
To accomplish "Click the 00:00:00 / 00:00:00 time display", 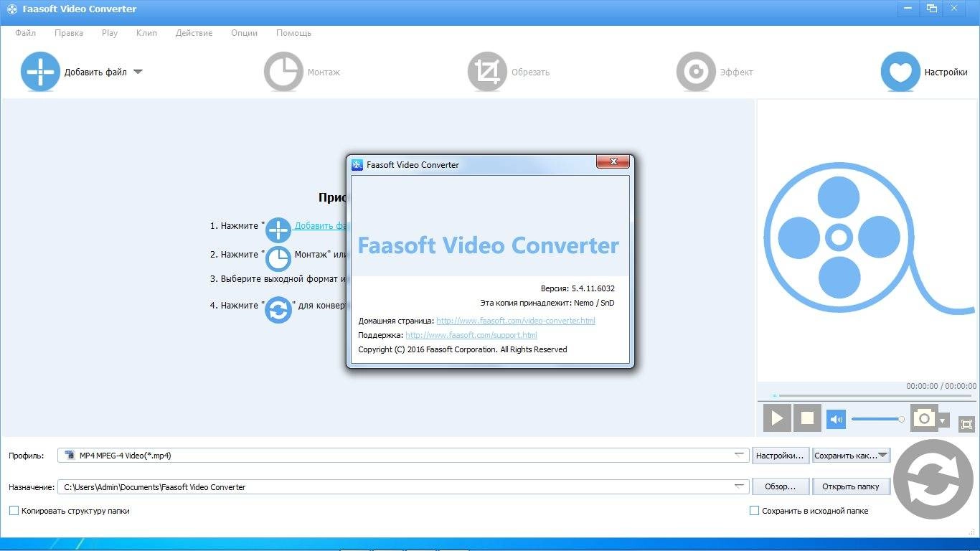I will (x=941, y=386).
